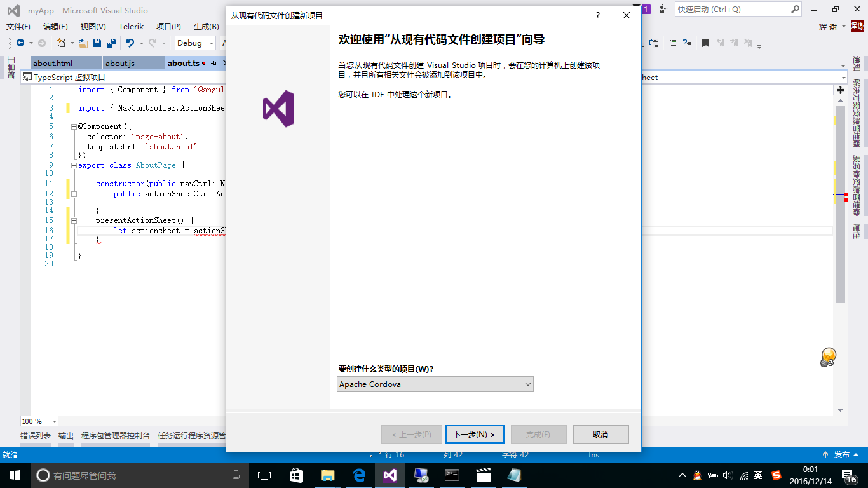Click the navigate backward arrow icon
Image resolution: width=868 pixels, height=488 pixels.
pos(20,43)
